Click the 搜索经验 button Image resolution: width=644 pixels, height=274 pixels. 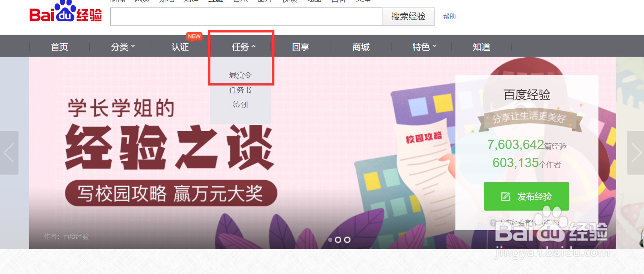(x=408, y=16)
